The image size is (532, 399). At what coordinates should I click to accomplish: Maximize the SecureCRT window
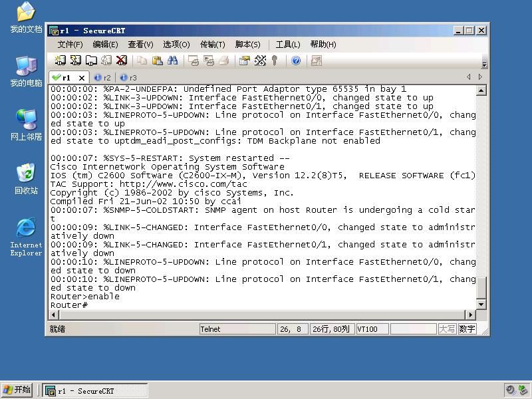[469, 31]
